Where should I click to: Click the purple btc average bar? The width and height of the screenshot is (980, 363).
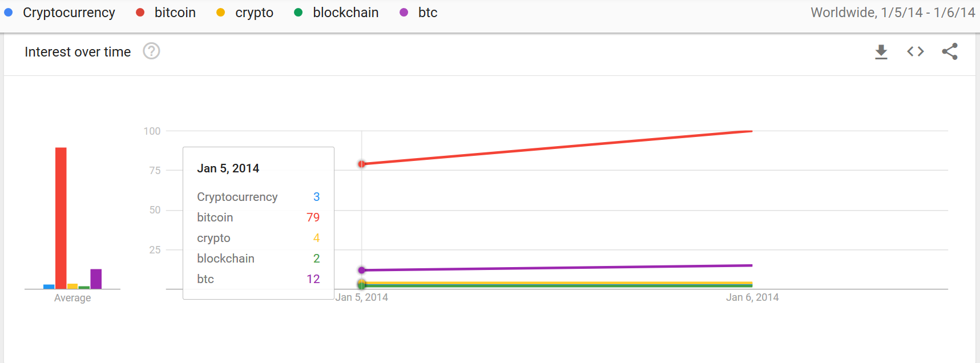[x=96, y=279]
